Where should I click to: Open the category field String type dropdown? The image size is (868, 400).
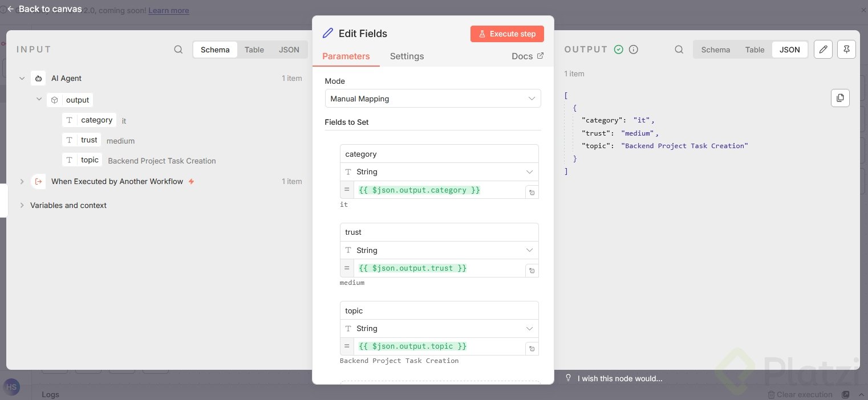coord(439,172)
